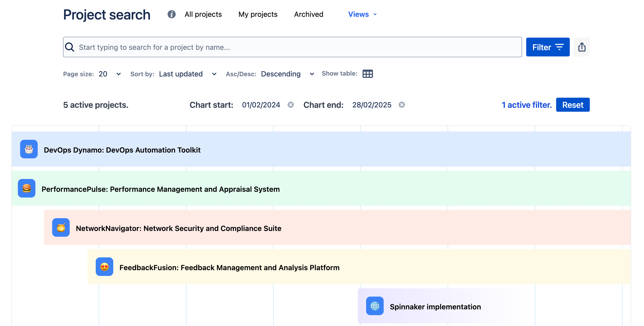
Task: Clear the Chart start date
Action: 290,105
